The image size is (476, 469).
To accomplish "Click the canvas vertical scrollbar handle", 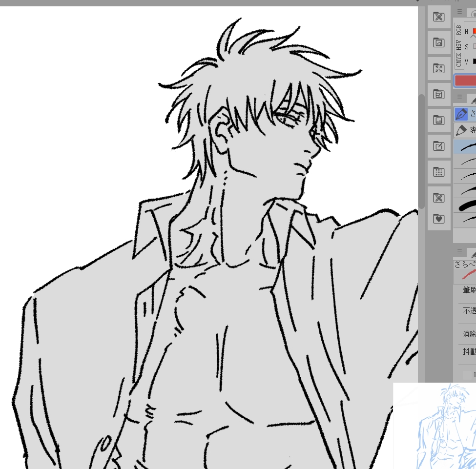I will [x=422, y=151].
